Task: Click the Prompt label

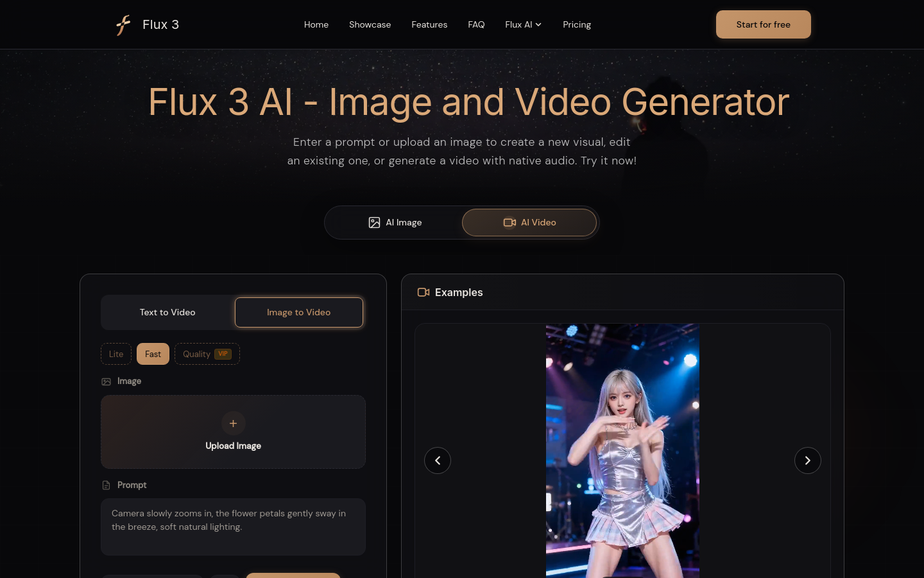Action: click(x=132, y=485)
